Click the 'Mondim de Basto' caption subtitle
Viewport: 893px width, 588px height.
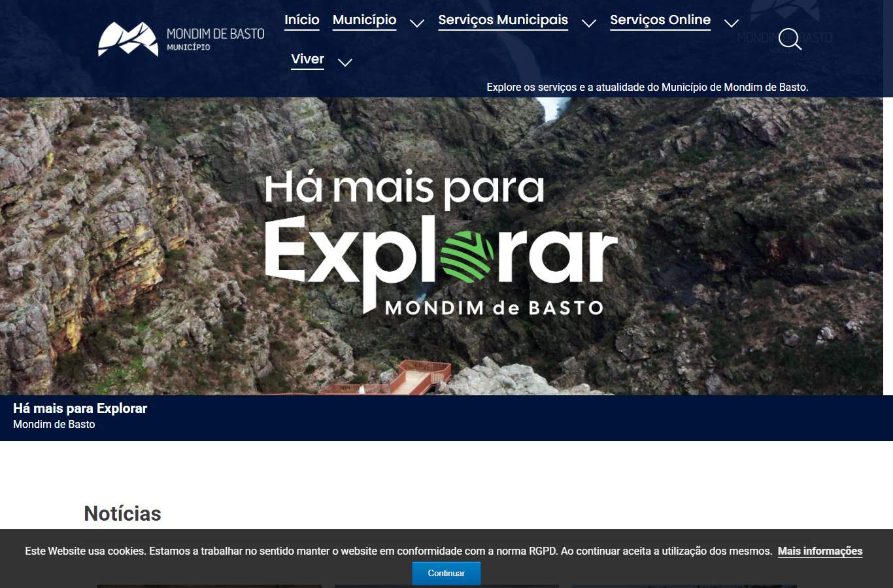point(54,425)
